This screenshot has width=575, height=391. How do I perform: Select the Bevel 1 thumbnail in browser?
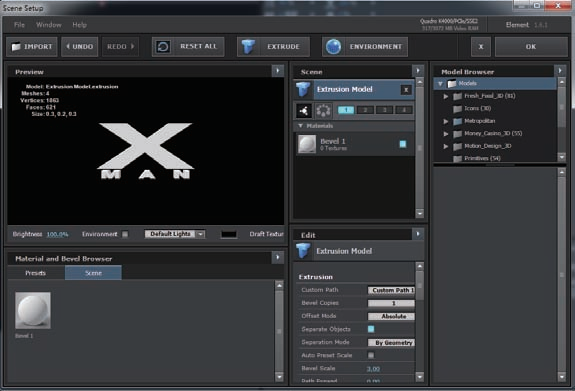tap(33, 310)
